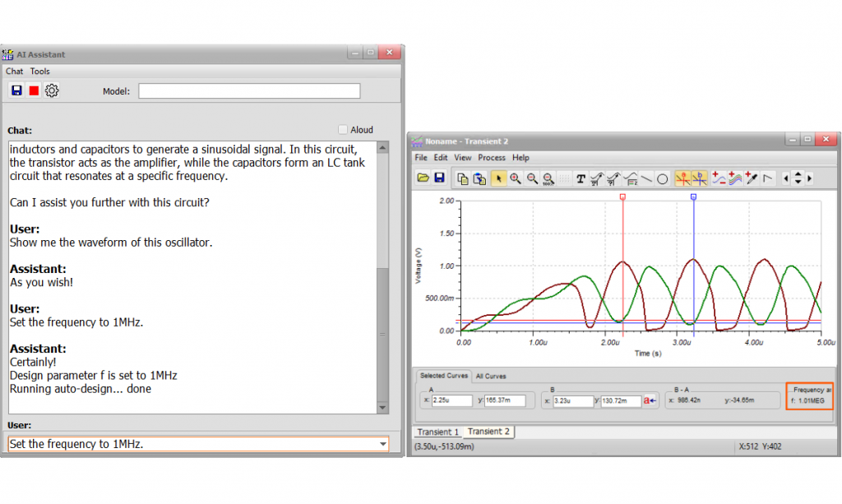
Task: Close the Noname - Transient 2 window
Action: point(826,139)
